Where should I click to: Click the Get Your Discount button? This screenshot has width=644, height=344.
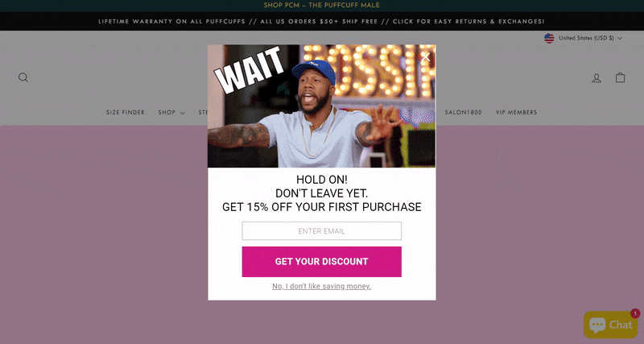pyautogui.click(x=321, y=262)
